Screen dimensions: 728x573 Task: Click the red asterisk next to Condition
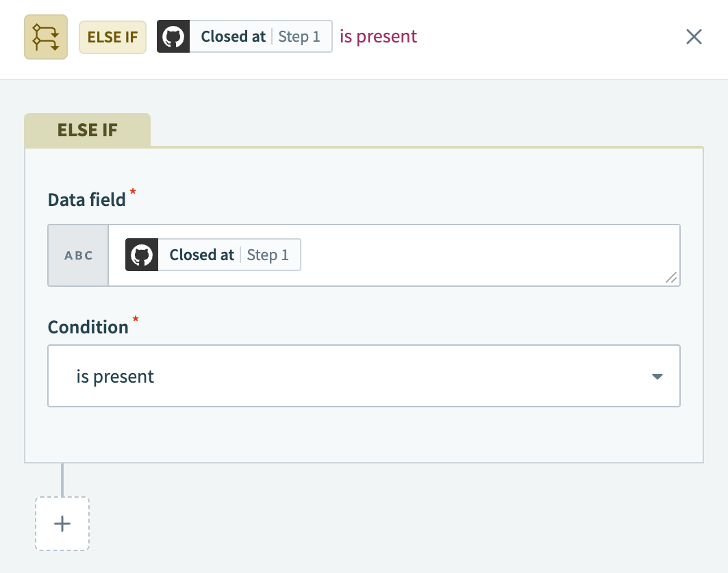click(x=135, y=320)
